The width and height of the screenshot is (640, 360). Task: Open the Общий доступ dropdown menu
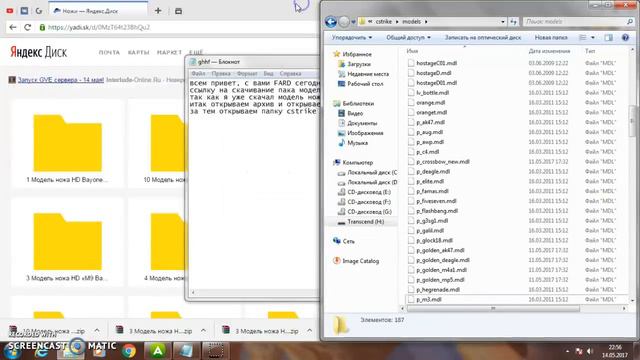click(408, 38)
